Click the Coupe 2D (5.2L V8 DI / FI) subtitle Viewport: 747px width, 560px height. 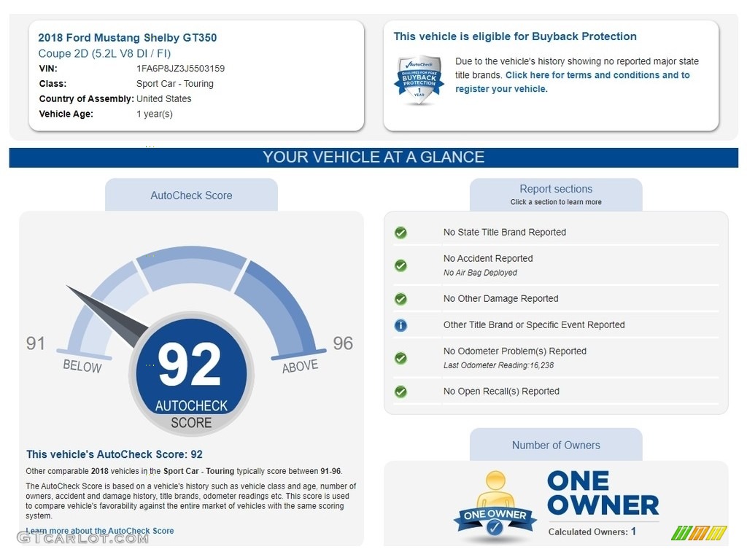pos(104,53)
